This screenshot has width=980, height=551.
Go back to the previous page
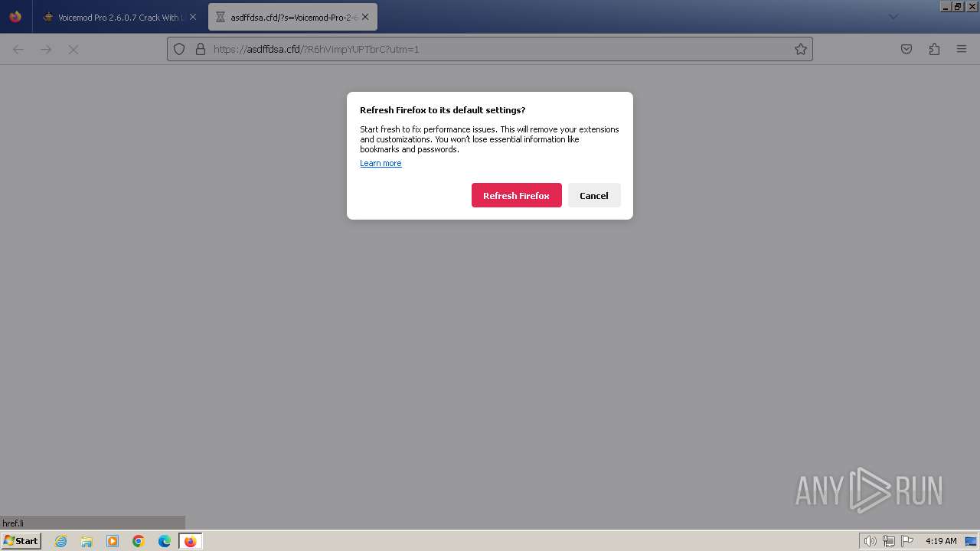[18, 49]
